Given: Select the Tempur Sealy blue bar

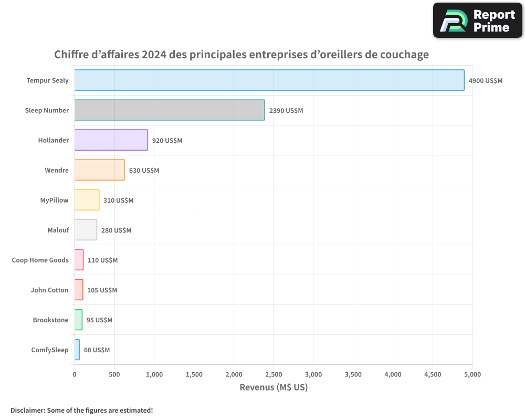Looking at the screenshot, I should click(269, 80).
